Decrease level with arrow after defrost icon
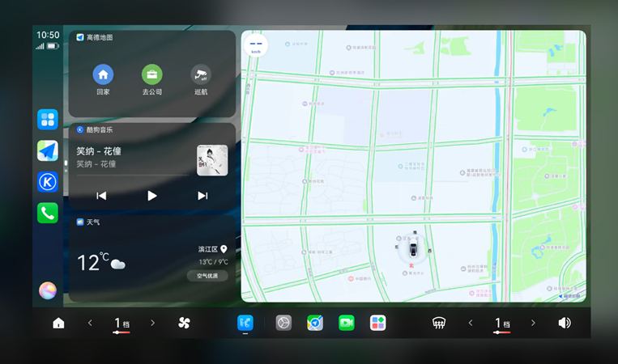The image size is (618, 364). 471,323
